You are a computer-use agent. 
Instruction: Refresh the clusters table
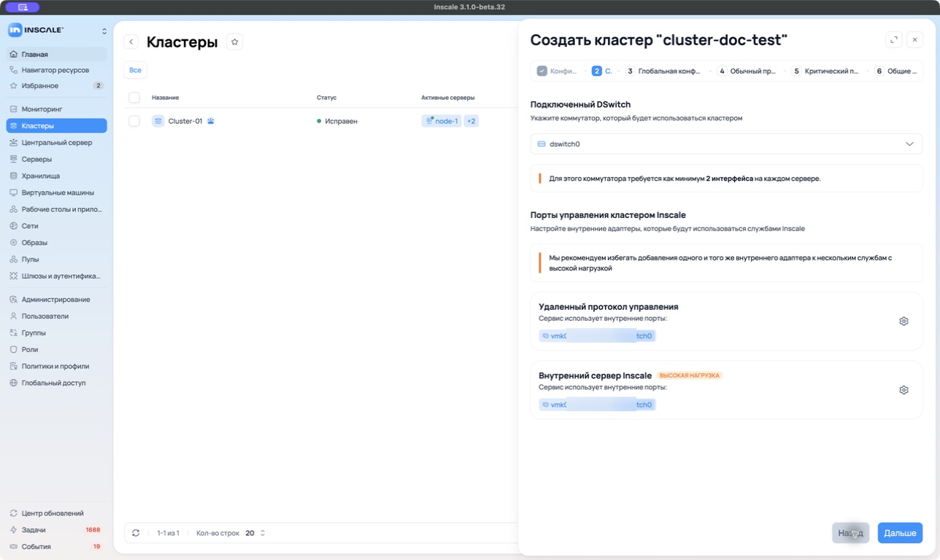tap(136, 533)
